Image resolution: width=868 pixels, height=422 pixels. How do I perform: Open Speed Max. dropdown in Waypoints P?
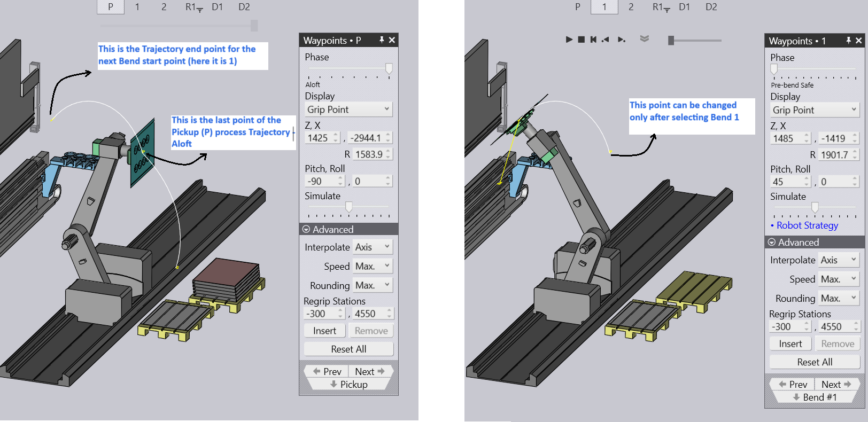click(x=373, y=266)
